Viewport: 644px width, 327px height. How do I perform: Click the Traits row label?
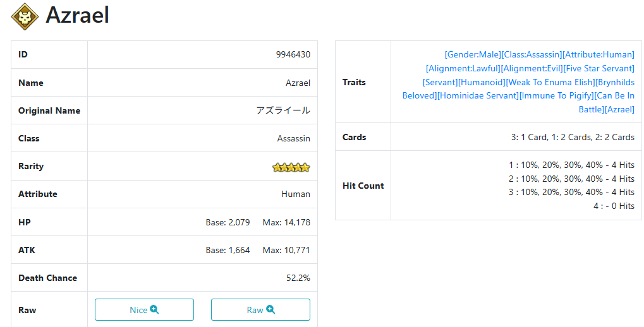tap(354, 82)
